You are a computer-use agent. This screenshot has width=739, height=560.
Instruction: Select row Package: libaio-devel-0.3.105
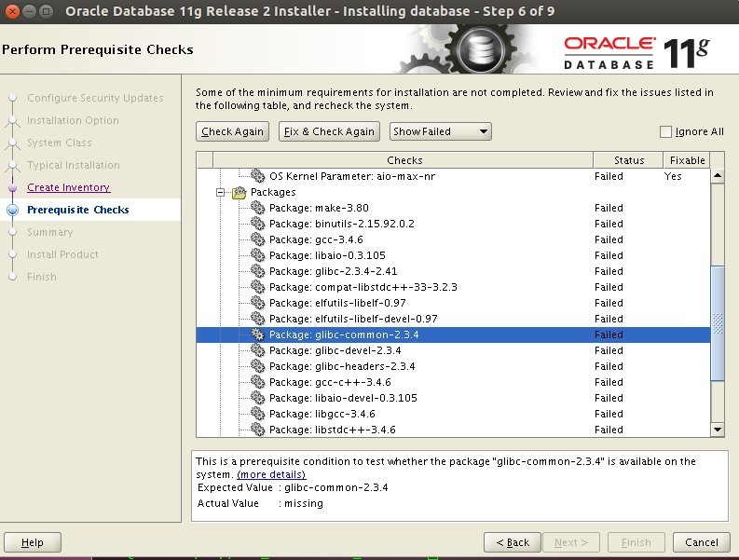(x=453, y=398)
